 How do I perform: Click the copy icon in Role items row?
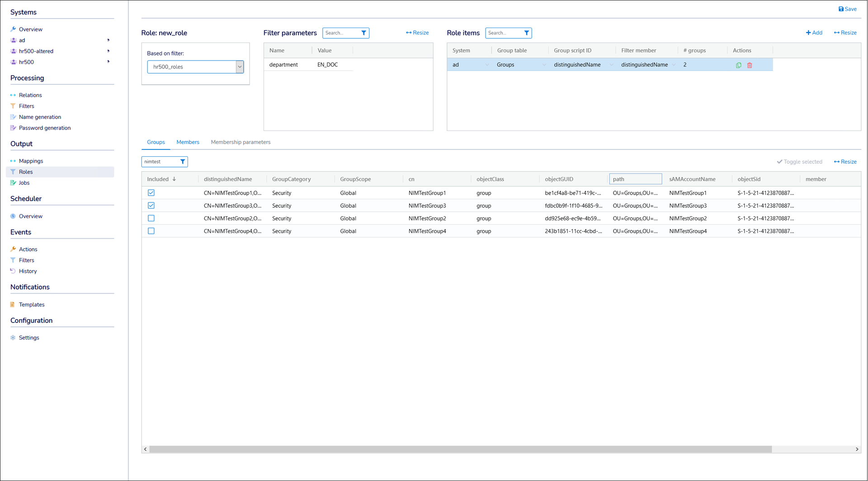coord(738,65)
